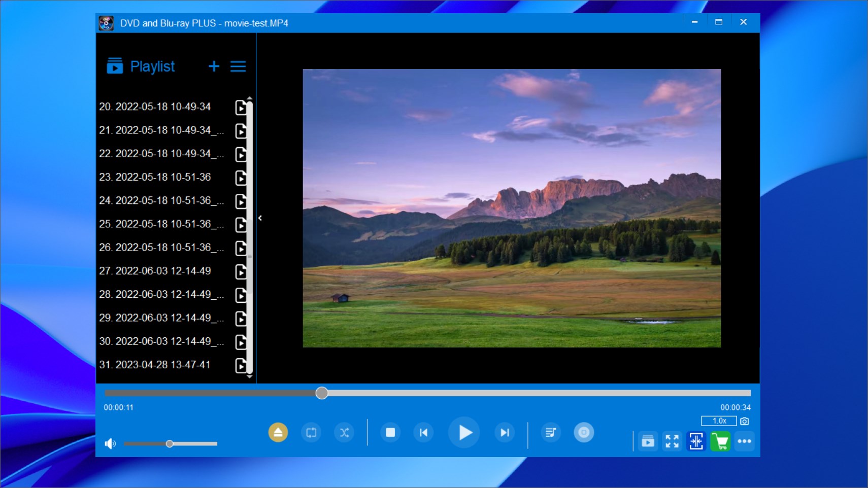Click the fit-to-window resize icon
The width and height of the screenshot is (868, 488).
pyautogui.click(x=696, y=441)
